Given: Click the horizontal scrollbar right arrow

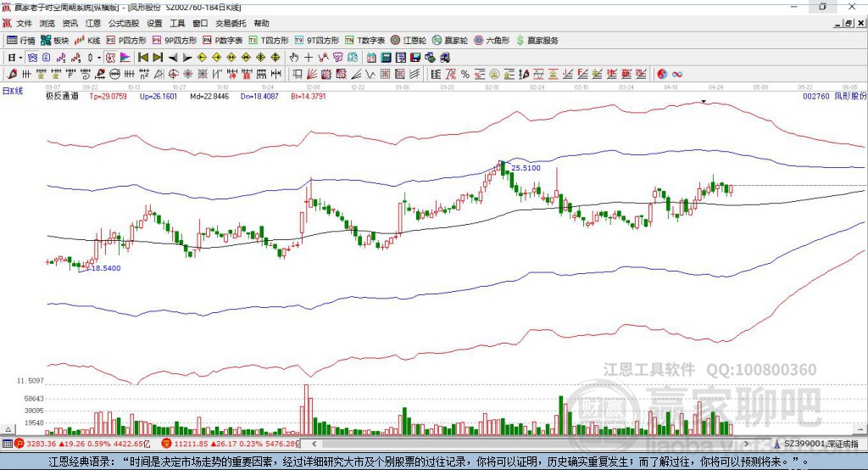Looking at the screenshot, I should (746, 444).
